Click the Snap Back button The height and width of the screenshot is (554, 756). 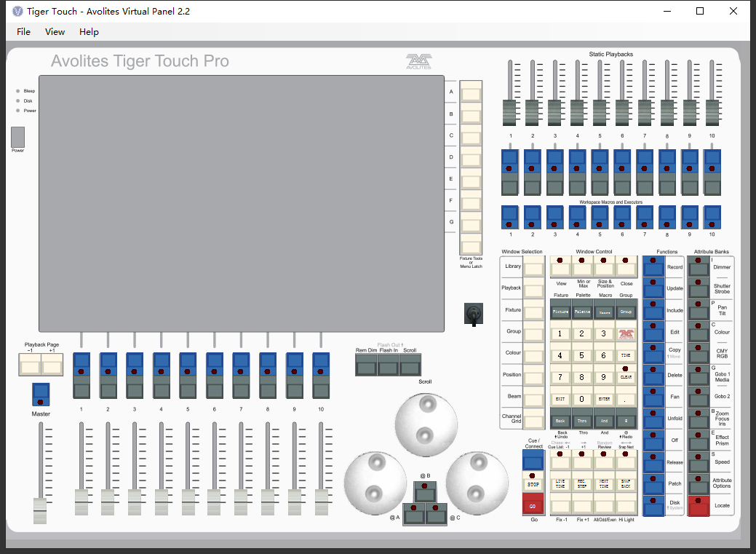point(626,483)
